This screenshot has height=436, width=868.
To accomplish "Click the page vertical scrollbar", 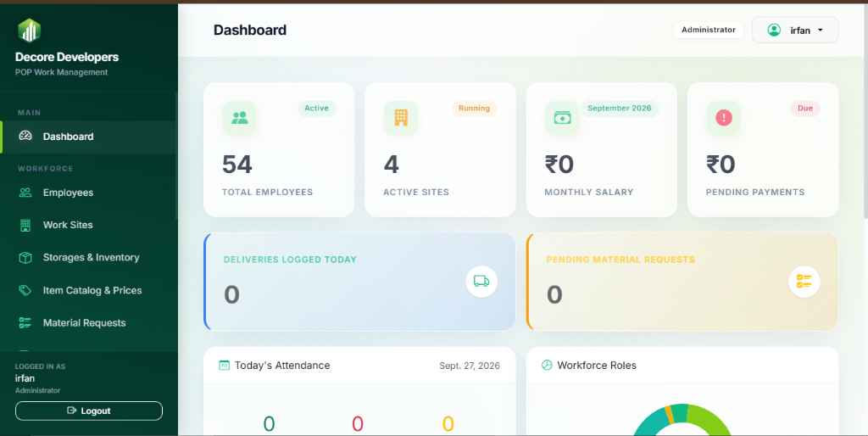I will 865,111.
